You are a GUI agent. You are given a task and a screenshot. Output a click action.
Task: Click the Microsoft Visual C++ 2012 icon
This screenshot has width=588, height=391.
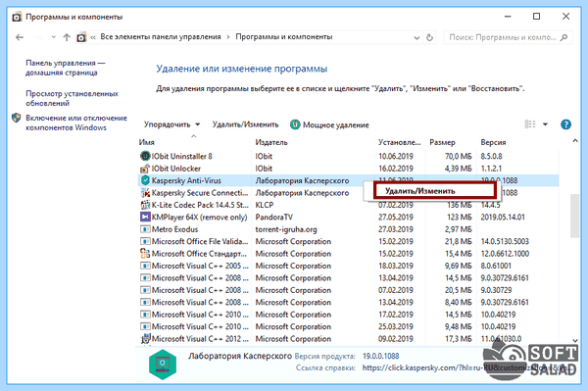(x=145, y=339)
